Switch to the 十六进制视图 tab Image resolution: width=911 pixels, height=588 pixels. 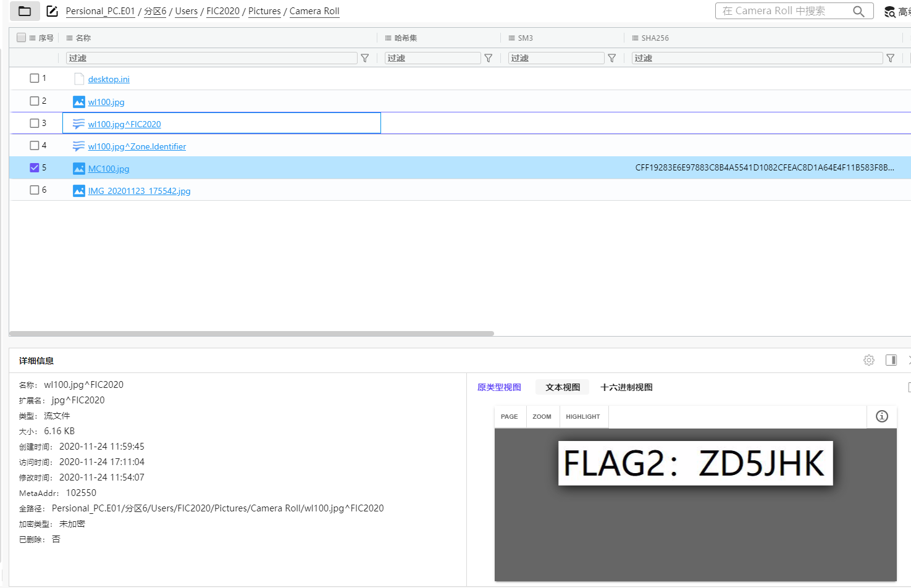click(626, 387)
